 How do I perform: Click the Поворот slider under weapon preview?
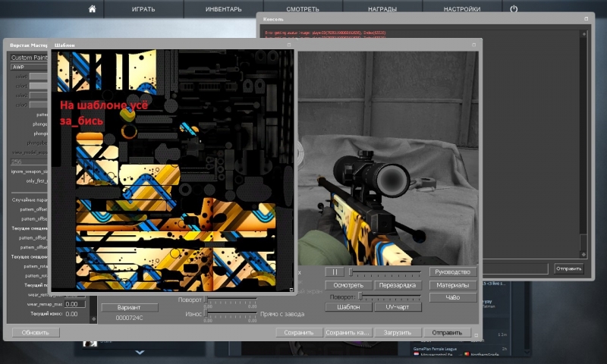(390, 297)
